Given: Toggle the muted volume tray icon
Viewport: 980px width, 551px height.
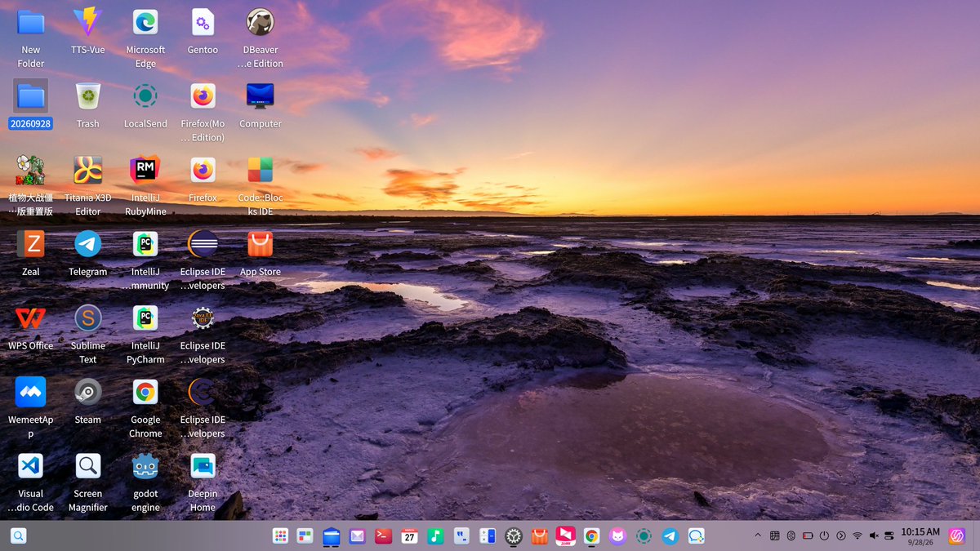Looking at the screenshot, I should [x=874, y=536].
